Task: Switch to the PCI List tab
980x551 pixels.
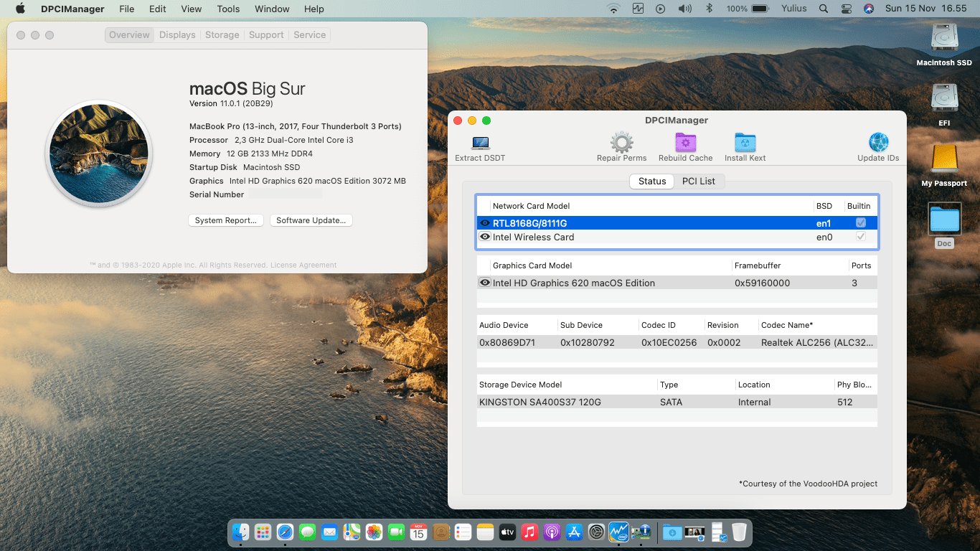Action: [699, 181]
